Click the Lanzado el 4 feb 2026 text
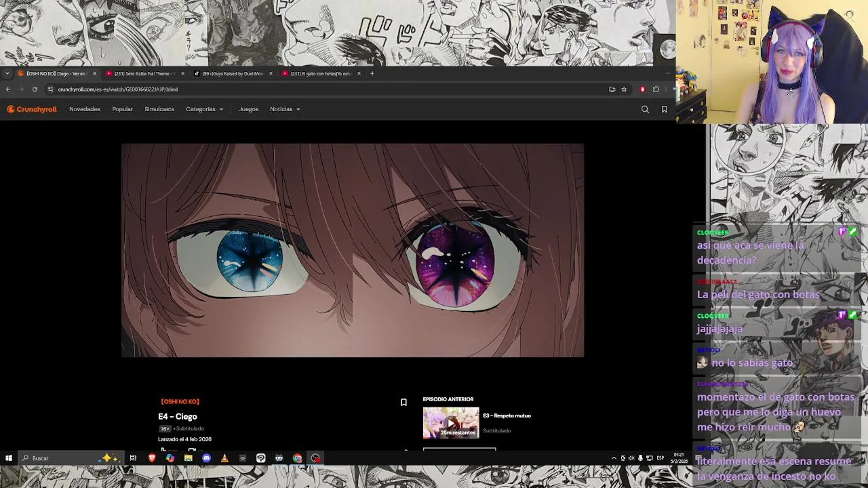This screenshot has height=488, width=868. [184, 439]
